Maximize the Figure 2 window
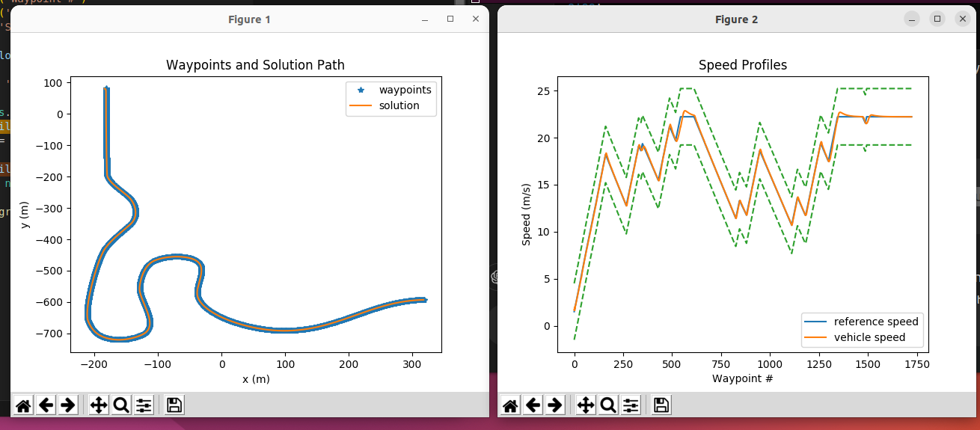The height and width of the screenshot is (430, 980). [937, 19]
